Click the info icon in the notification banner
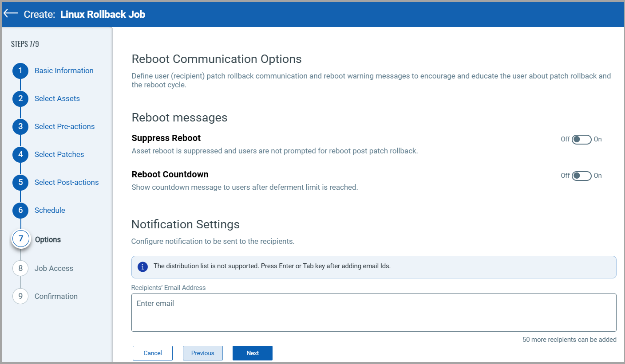This screenshot has height=364, width=625. 142,266
